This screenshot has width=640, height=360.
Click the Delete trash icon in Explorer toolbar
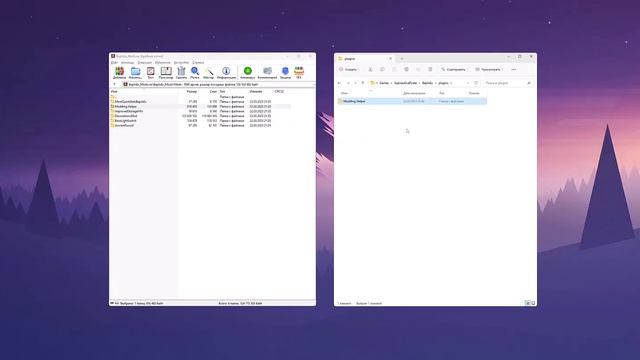(430, 69)
